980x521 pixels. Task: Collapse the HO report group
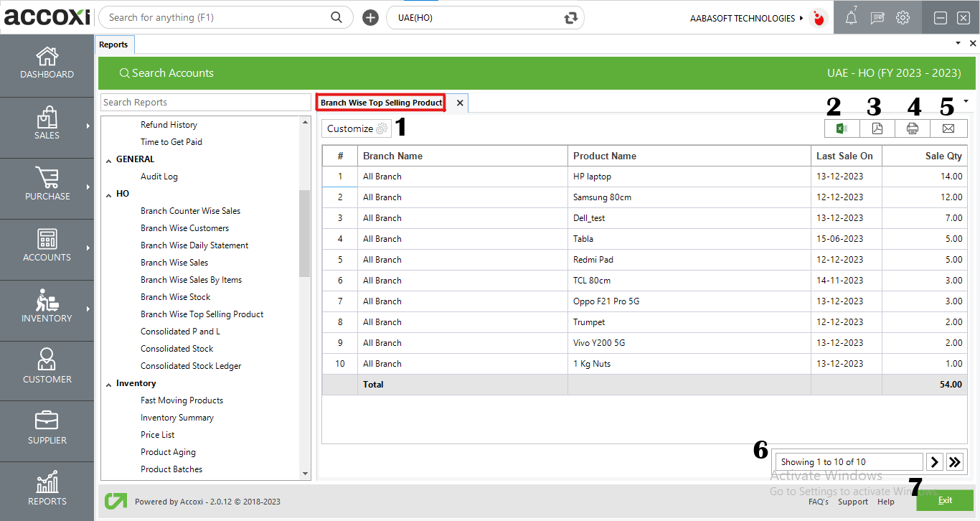pos(109,194)
